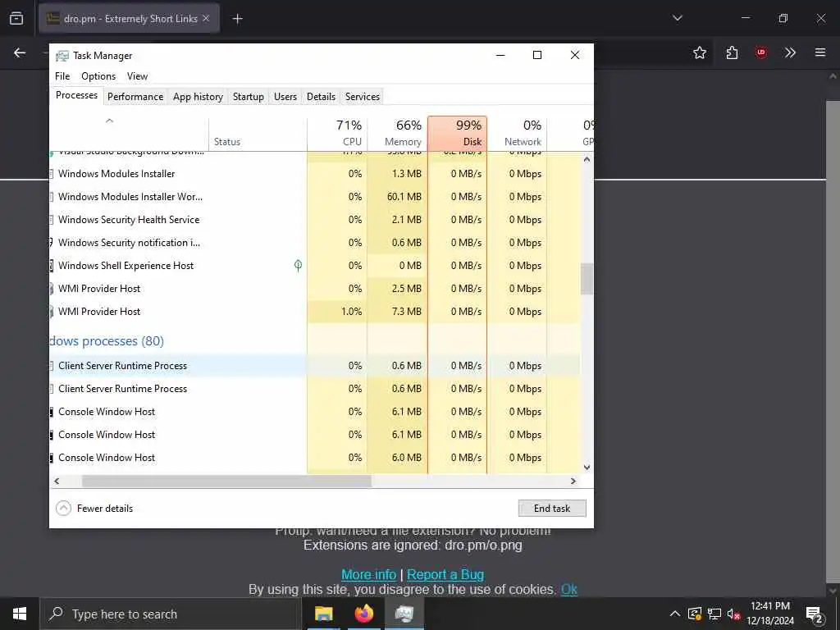Image resolution: width=840 pixels, height=630 pixels.
Task: Sort processes by CPU column
Action: 337,133
